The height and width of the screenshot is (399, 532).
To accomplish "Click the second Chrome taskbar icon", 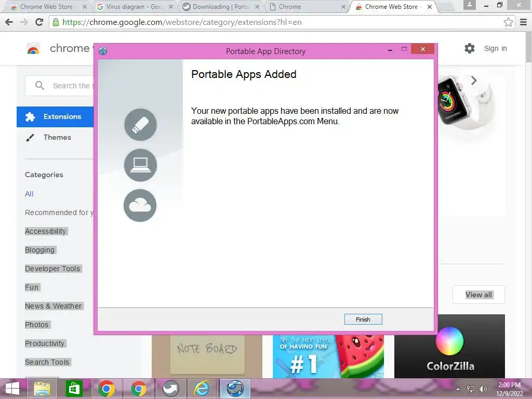I will (x=138, y=389).
